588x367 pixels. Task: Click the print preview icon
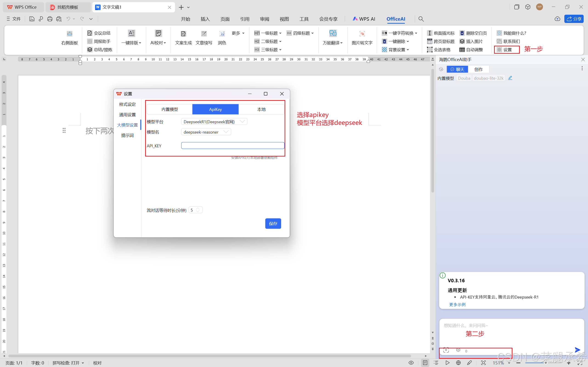tap(59, 19)
